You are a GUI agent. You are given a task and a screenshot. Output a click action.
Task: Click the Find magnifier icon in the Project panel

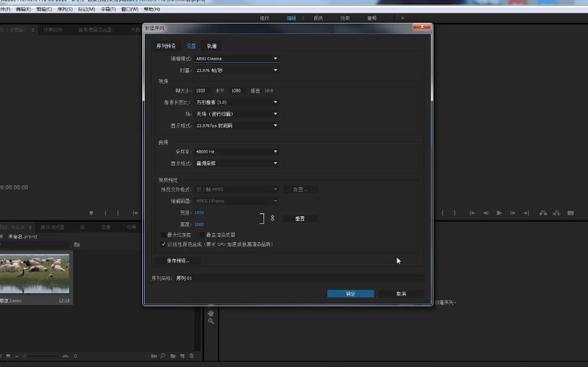click(162, 356)
